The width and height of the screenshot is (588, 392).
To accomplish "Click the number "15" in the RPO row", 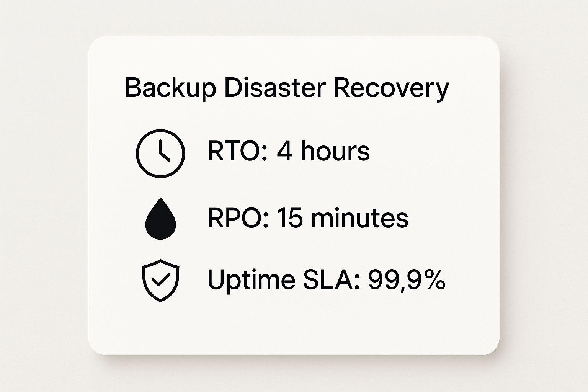I will (289, 218).
